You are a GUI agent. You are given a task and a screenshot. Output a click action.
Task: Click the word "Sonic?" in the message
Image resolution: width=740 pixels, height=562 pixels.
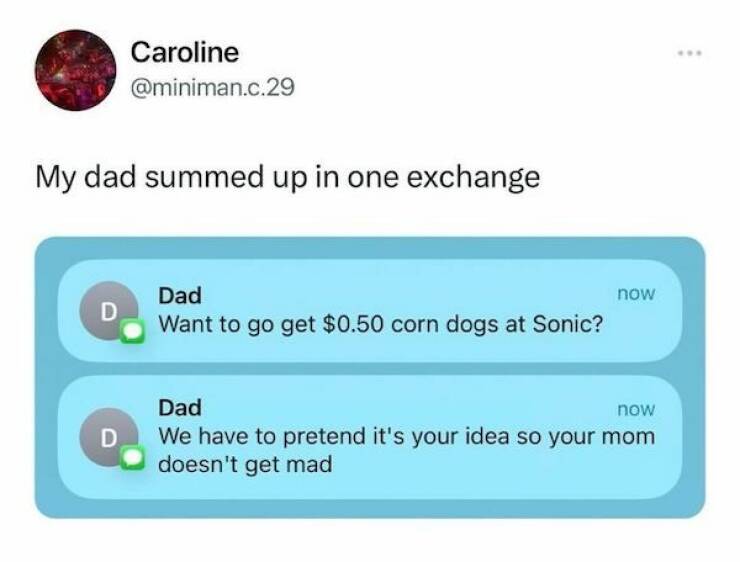569,326
